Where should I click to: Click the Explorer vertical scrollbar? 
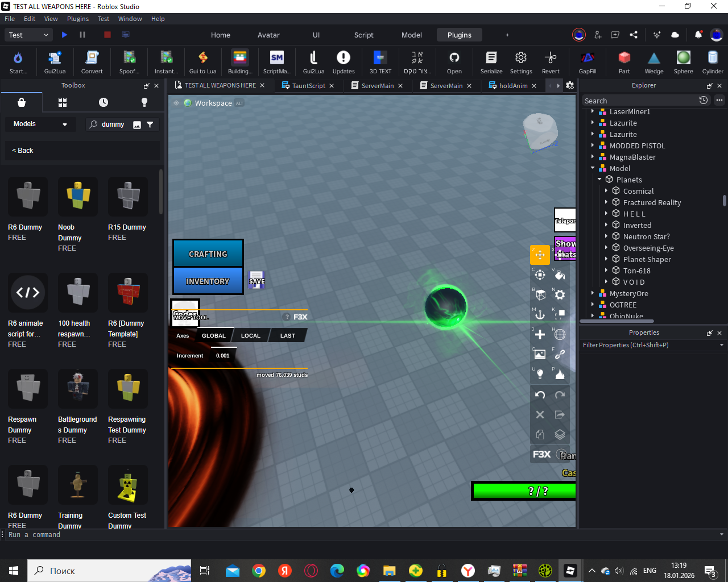click(x=724, y=201)
